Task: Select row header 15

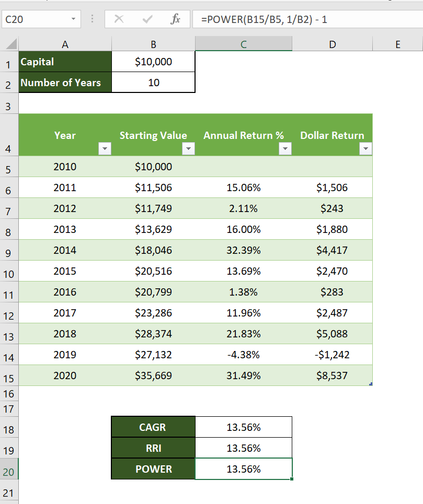Action: point(8,376)
